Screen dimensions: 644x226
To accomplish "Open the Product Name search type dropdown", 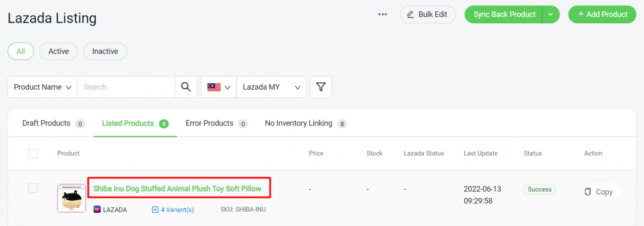I will (42, 87).
